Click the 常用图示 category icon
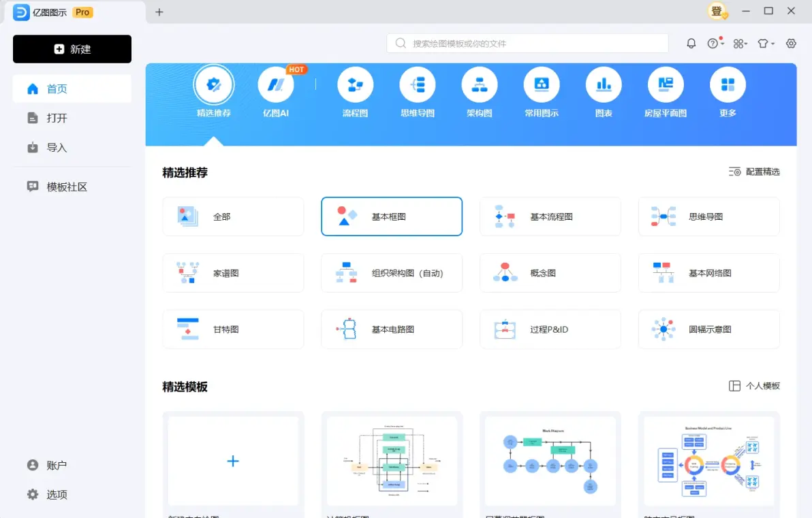 (542, 85)
